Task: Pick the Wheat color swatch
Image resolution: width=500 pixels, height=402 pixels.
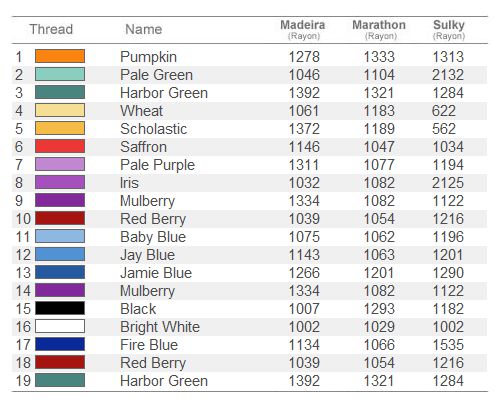Action: click(60, 110)
